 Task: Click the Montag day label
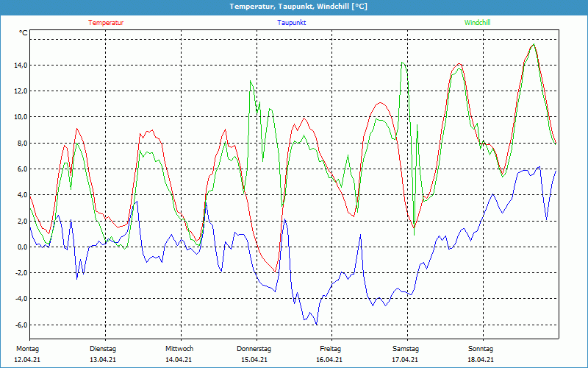27,349
